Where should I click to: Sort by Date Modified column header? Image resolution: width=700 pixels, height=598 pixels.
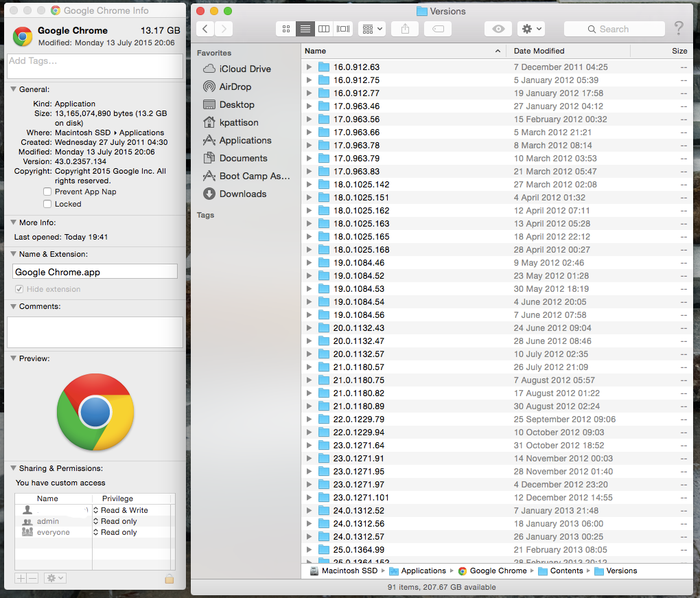click(x=568, y=51)
